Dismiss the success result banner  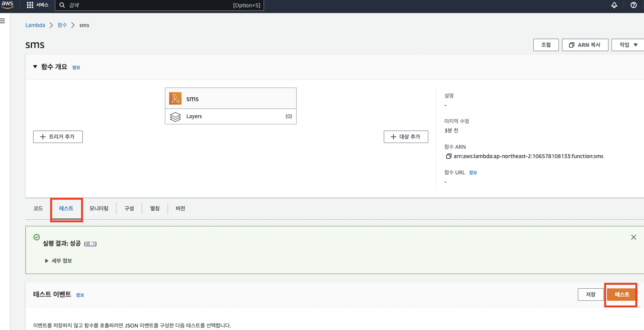click(633, 237)
